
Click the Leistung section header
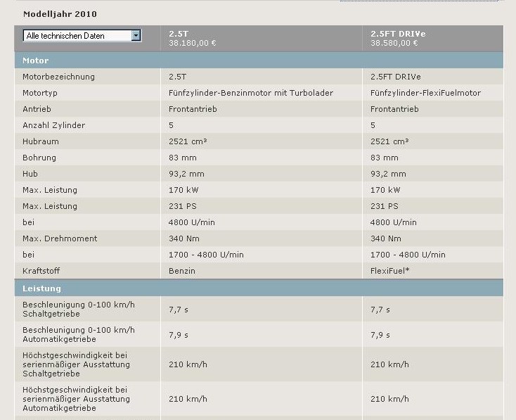pyautogui.click(x=41, y=288)
